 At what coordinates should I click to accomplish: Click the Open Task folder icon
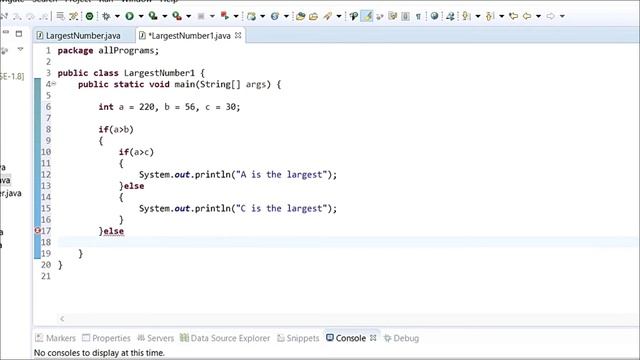313,16
